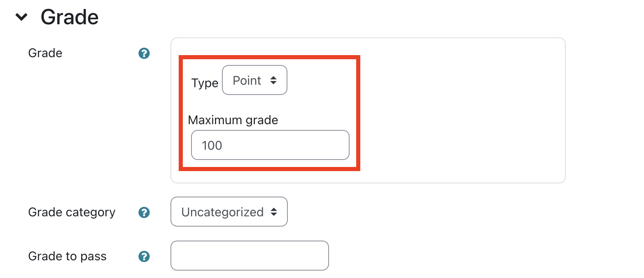Click the Type dropdown's up-down arrows
Screen dimensions: 644x278
(x=273, y=81)
